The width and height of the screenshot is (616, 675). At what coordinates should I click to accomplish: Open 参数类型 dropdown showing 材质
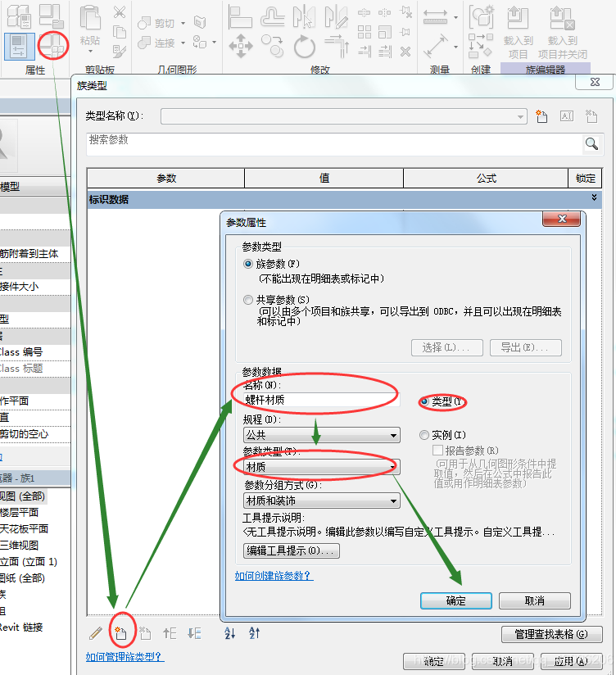click(322, 467)
